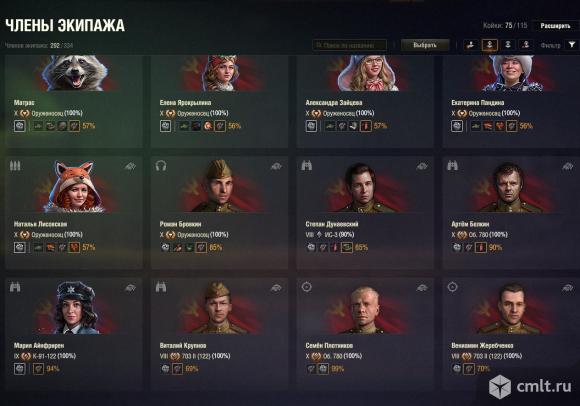Open Екатерина Пащина crew member card
580x406 pixels.
tap(511, 101)
